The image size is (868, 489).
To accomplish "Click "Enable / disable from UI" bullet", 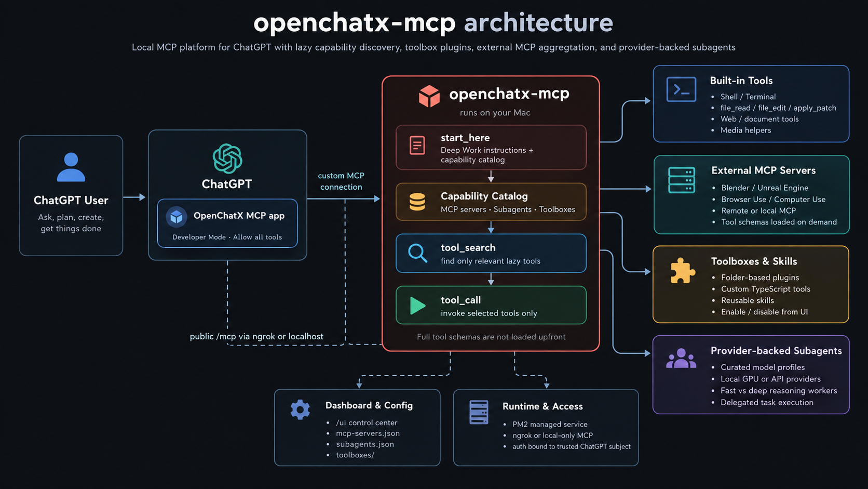I will [764, 312].
